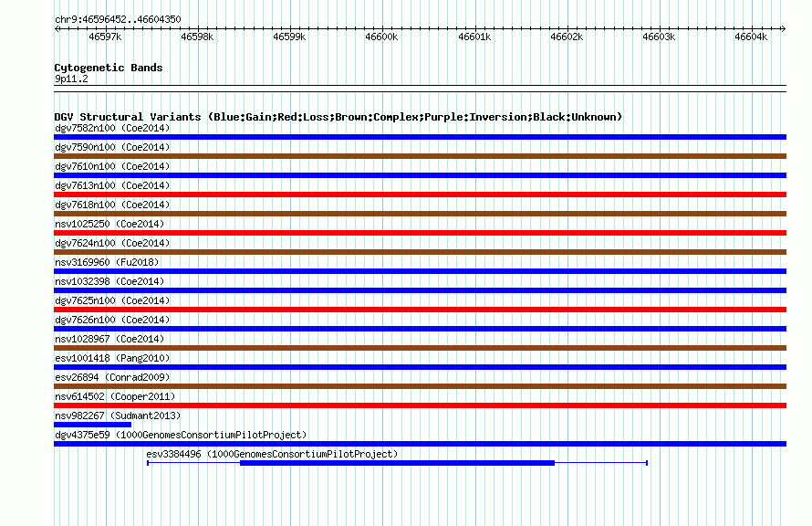Click the blue nsv3169960 Fu2018 bar
812x526 pixels.
(420, 271)
